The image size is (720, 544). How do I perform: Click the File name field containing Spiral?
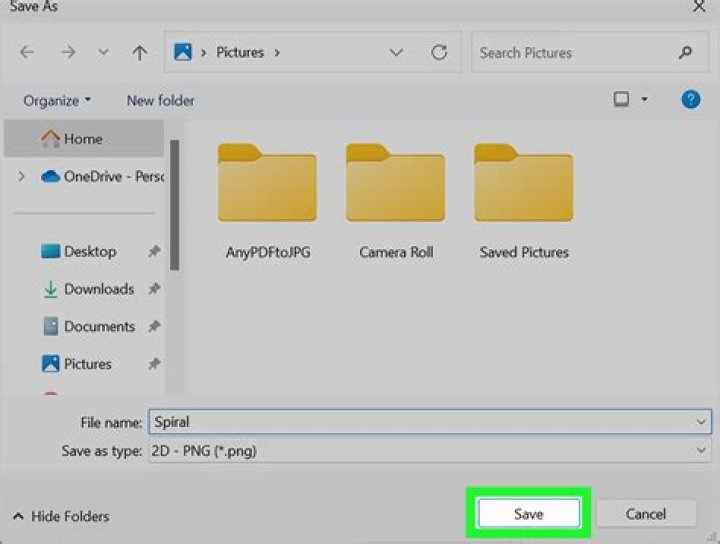pyautogui.click(x=430, y=422)
